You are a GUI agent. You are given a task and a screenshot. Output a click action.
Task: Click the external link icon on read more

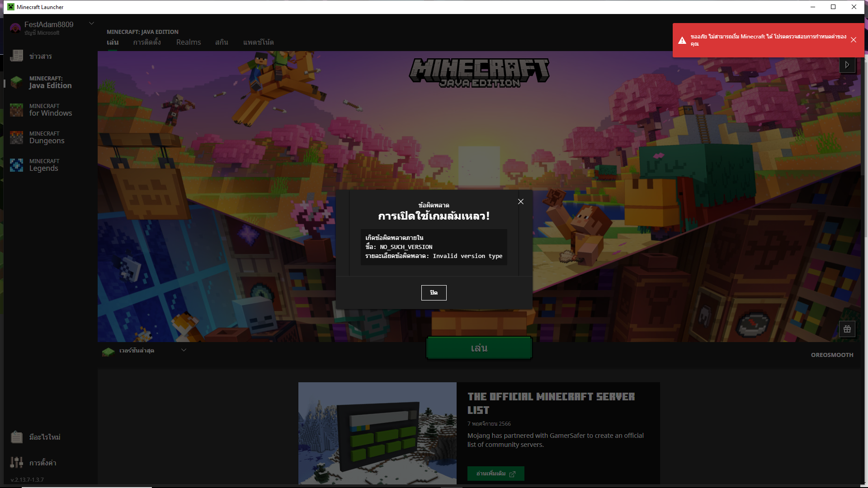click(512, 474)
